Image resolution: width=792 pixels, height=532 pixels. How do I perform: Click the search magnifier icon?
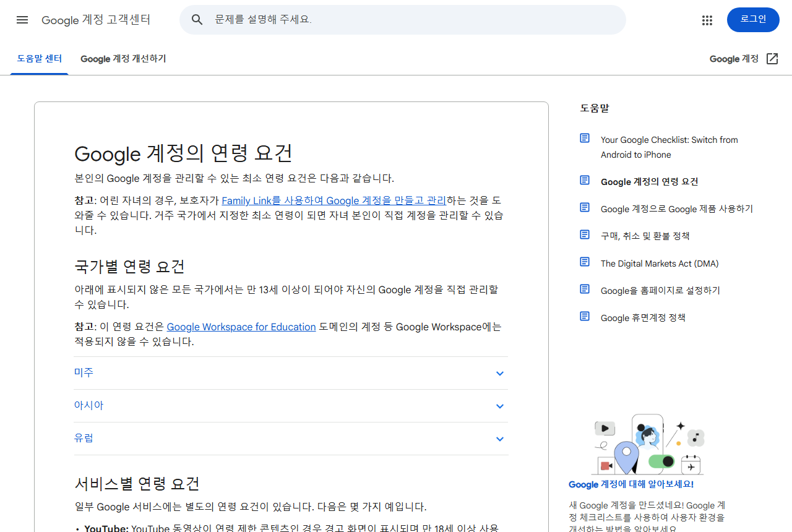coord(197,20)
